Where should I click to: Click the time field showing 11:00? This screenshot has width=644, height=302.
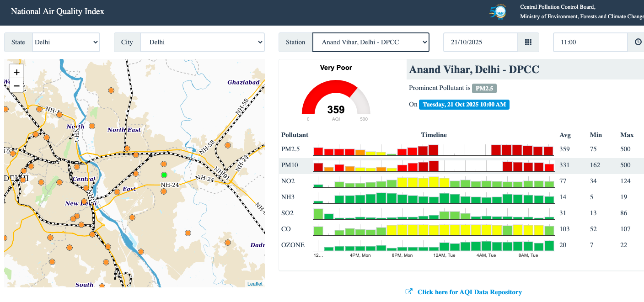pos(590,42)
